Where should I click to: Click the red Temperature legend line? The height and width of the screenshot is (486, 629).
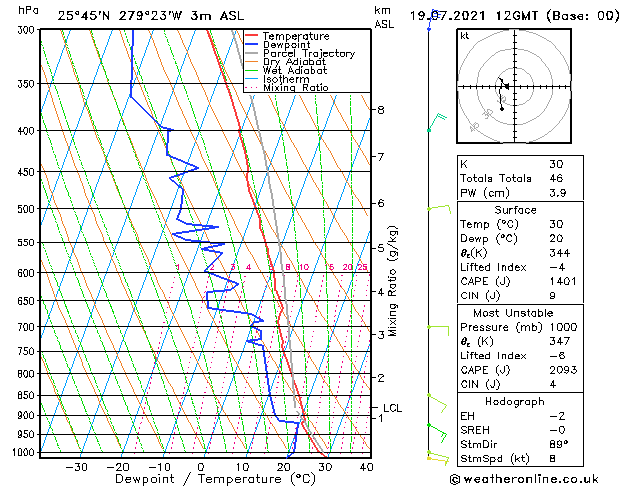[x=252, y=36]
